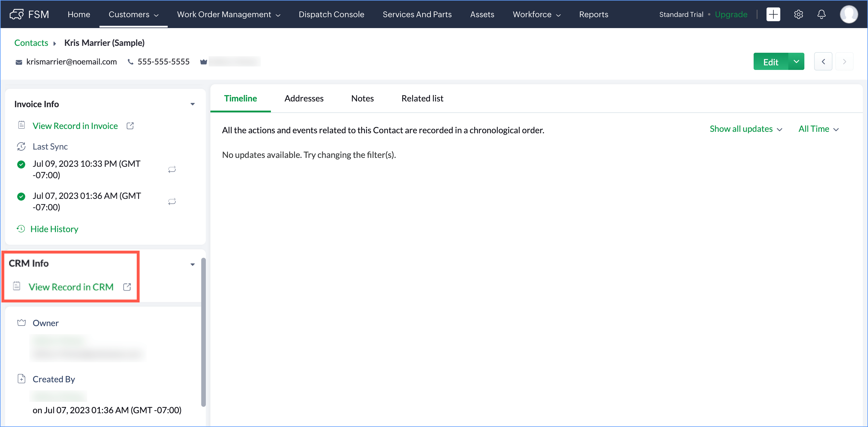Open external link icon beside View Record in Invoice
The height and width of the screenshot is (427, 868).
coord(130,126)
